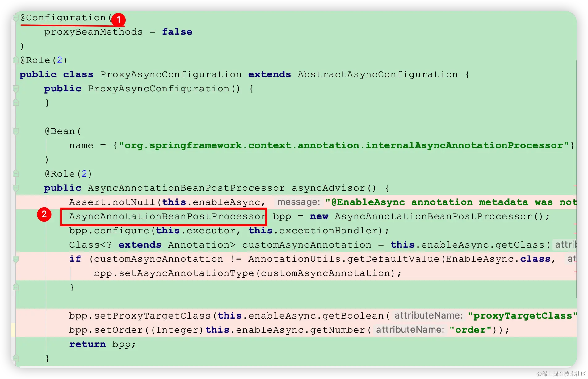Click the message: parameter inlay hint
Screen dimensions: 588x379
[299, 202]
